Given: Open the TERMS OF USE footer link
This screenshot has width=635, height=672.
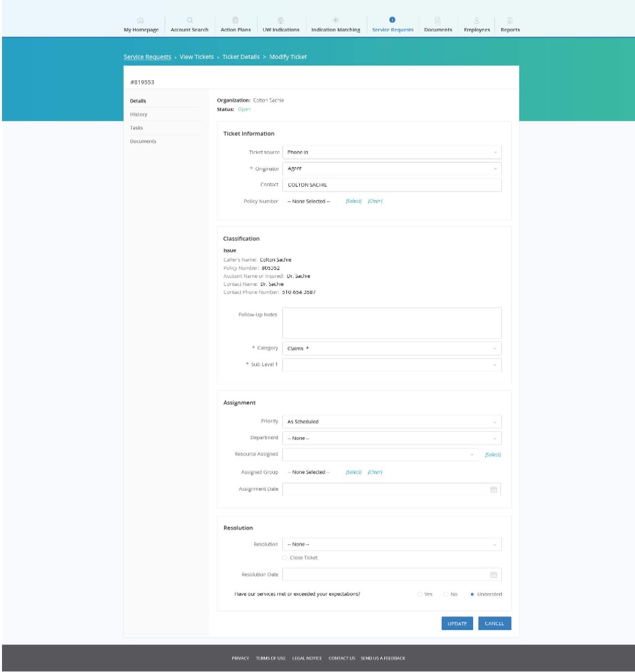Looking at the screenshot, I should pyautogui.click(x=270, y=659).
